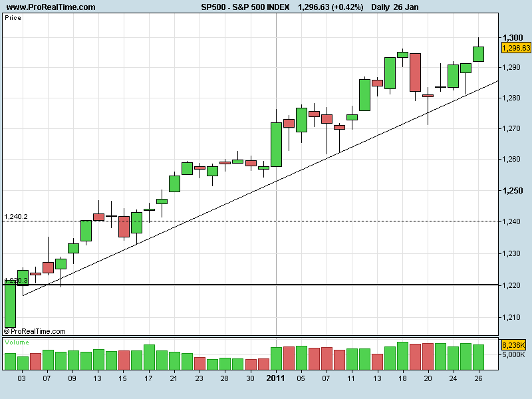Click the ProRealTime.com copyright text in chart
Screen dimensions: 532x399
(35, 331)
